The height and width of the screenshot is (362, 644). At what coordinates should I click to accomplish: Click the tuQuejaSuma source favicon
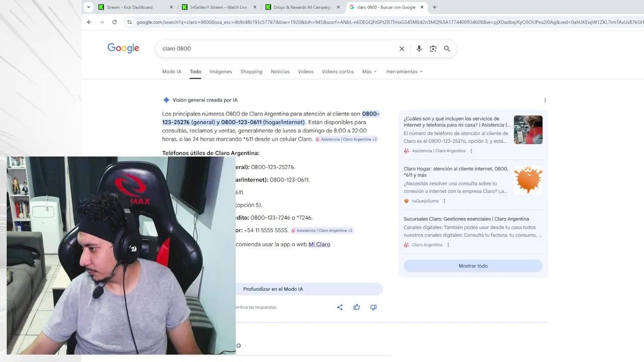tap(407, 201)
